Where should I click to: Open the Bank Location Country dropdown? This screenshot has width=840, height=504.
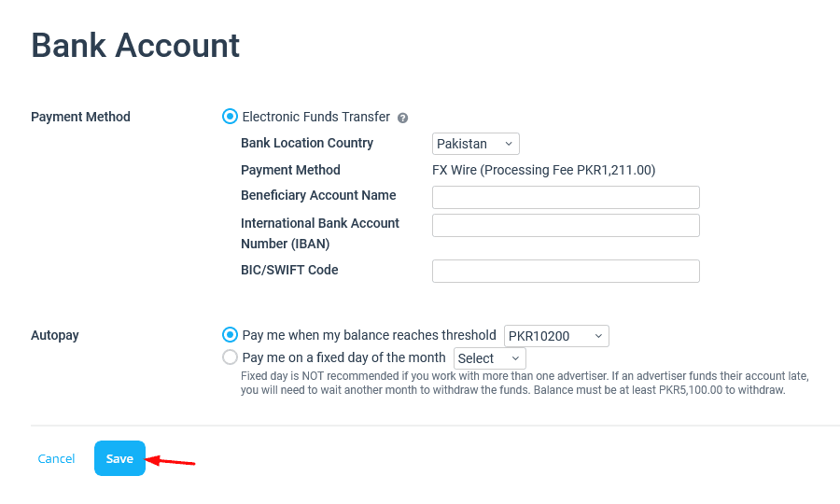coord(476,144)
